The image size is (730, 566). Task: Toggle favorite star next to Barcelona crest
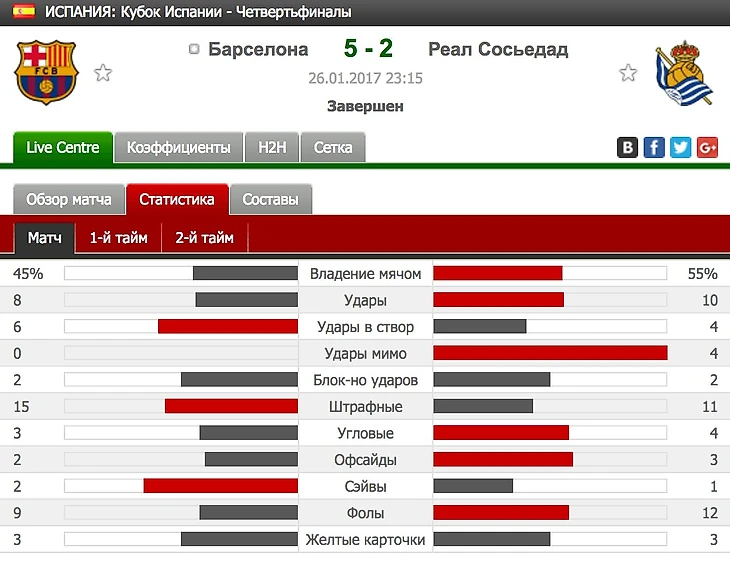102,72
